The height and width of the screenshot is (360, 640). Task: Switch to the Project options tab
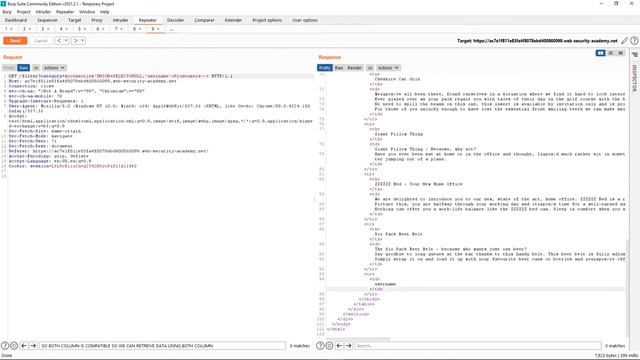pos(267,20)
